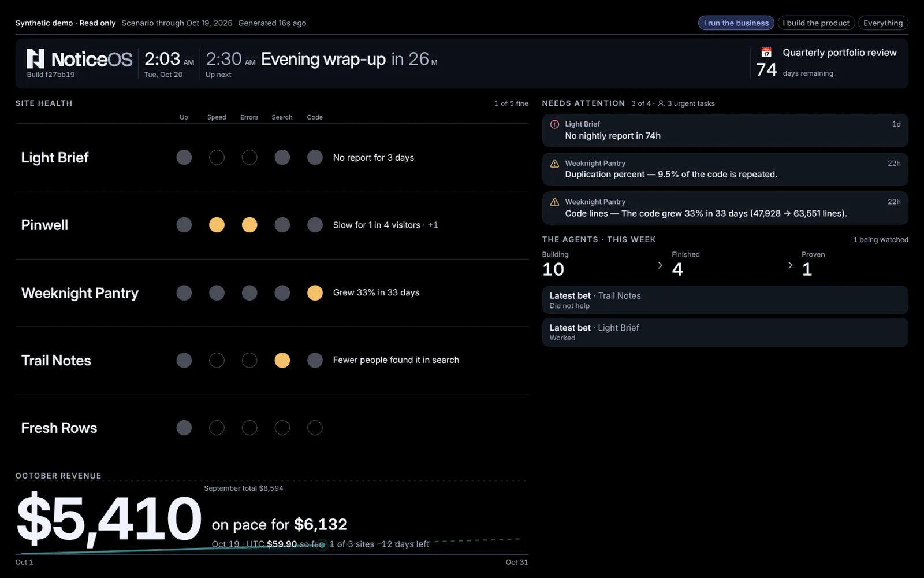The height and width of the screenshot is (578, 924).
Task: Click the Building count 10
Action: (x=553, y=269)
